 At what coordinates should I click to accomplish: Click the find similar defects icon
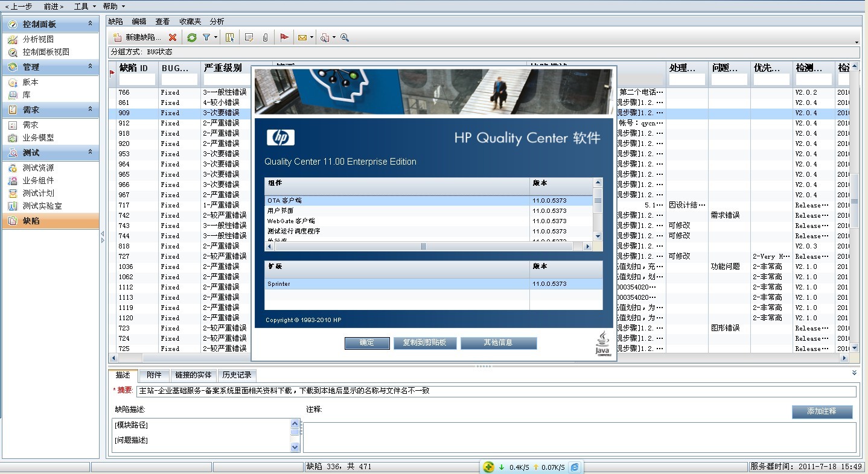(x=325, y=37)
